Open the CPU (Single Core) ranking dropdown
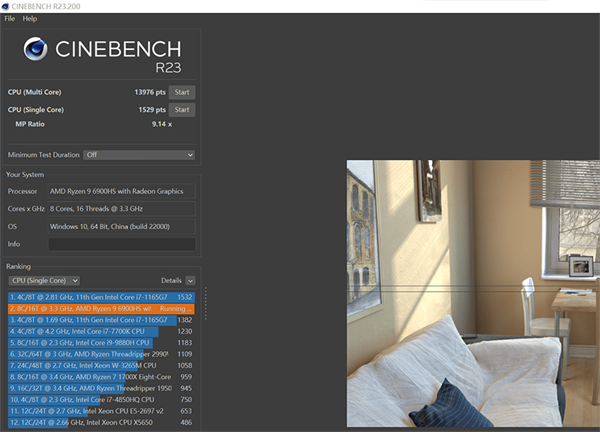Viewport: 600px width, 432px height. (x=44, y=280)
